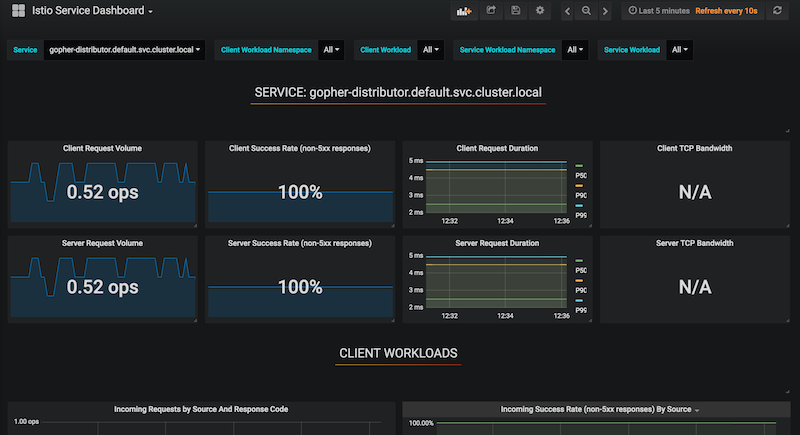Viewport: 800px width, 435px height.
Task: Click N/A in Server TCP Bandwidth panel
Action: 694,287
